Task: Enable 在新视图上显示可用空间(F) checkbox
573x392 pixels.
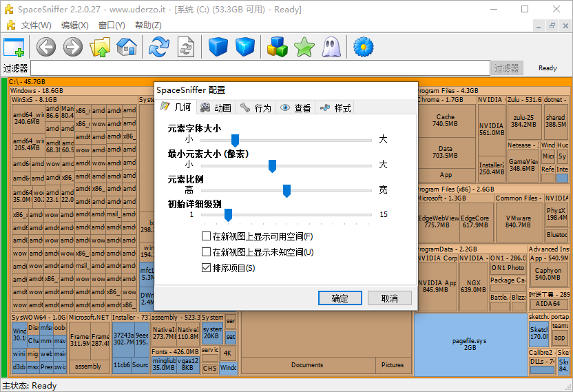Action: pyautogui.click(x=206, y=236)
